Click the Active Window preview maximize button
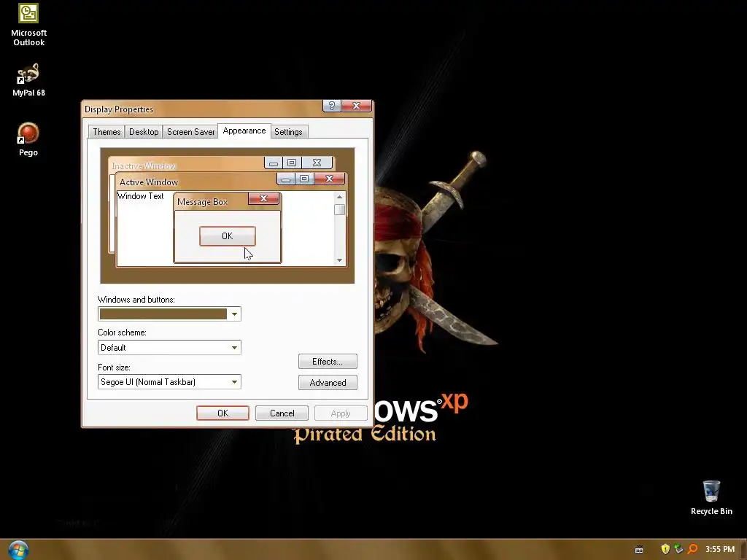This screenshot has width=747, height=560. pyautogui.click(x=304, y=179)
